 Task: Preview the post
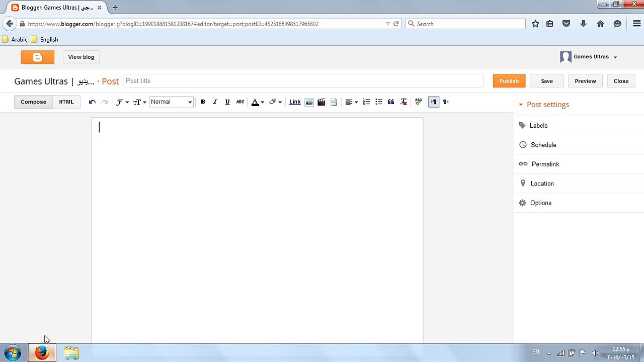tap(585, 81)
